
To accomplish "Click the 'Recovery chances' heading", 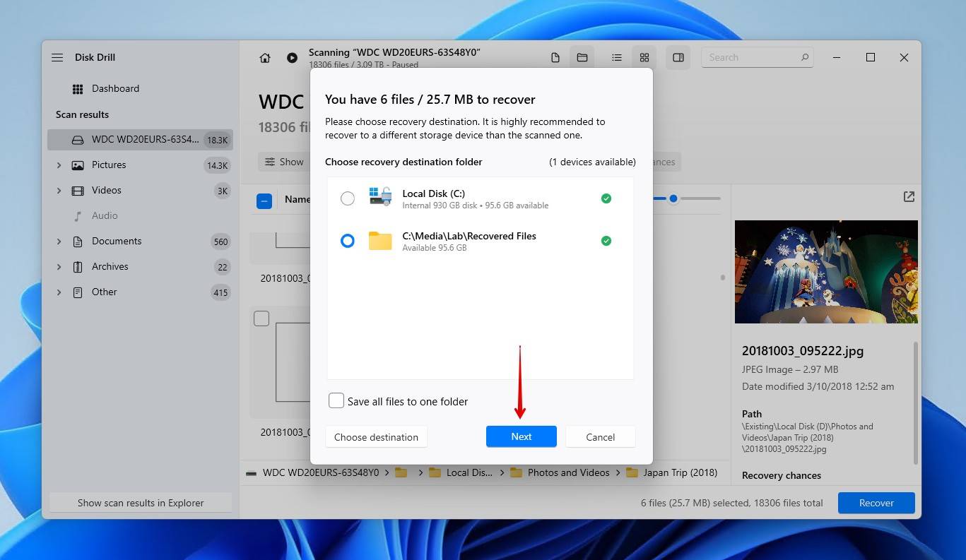I will click(x=782, y=475).
